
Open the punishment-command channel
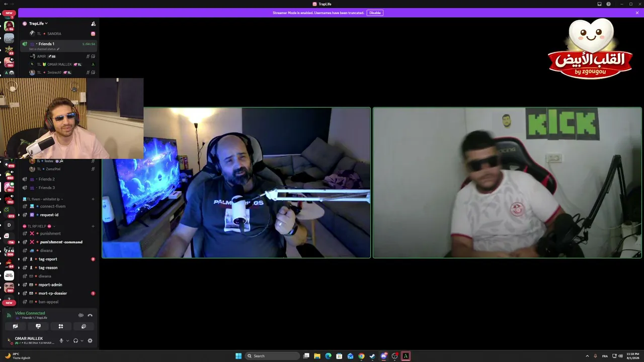click(x=58, y=242)
